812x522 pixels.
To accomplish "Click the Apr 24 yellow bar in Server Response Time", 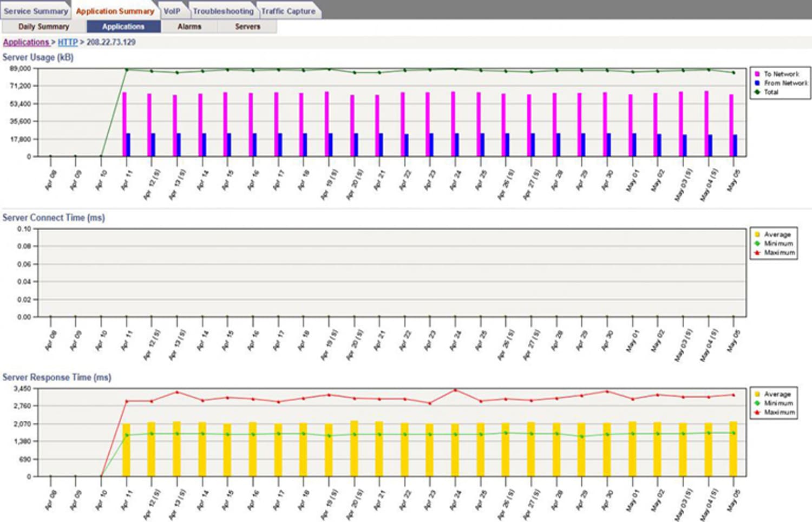I will (455, 450).
